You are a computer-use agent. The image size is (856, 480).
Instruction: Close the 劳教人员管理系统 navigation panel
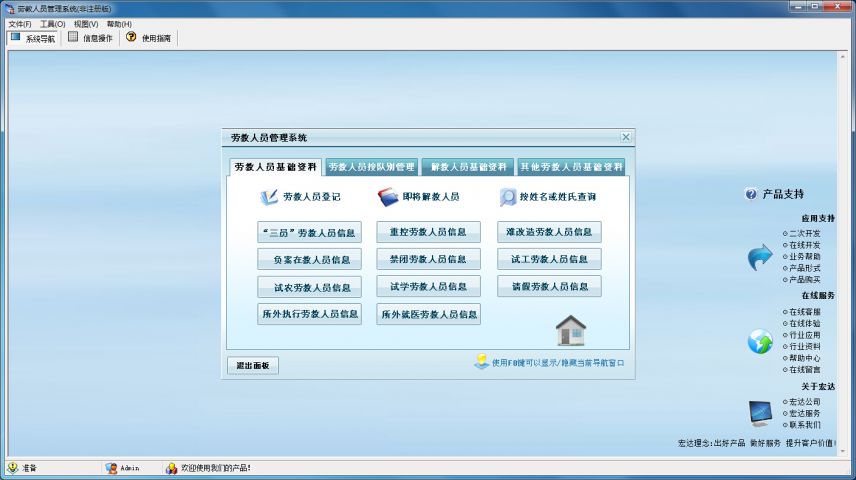pos(626,137)
